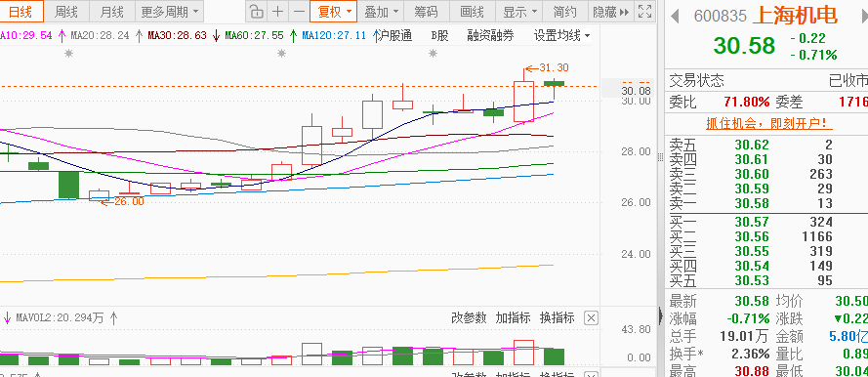Click 换指标 in volume indicator panel
Viewport: 868px width, 377px height.
point(558,317)
